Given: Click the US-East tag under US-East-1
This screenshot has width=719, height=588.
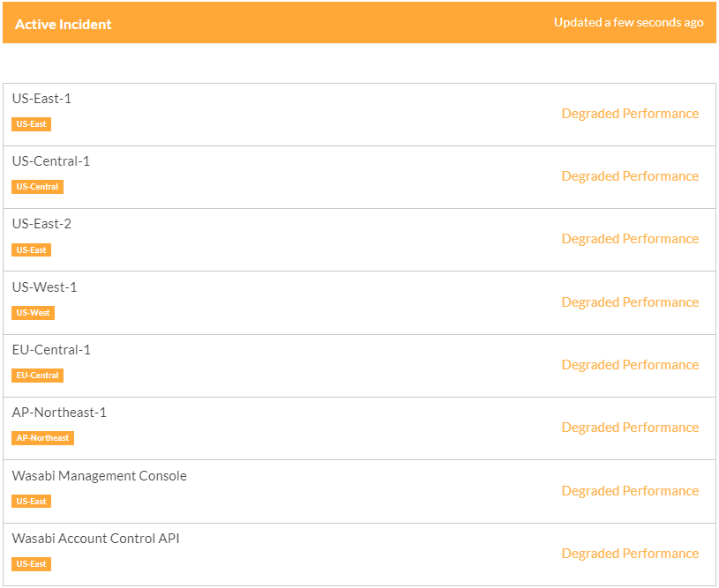Looking at the screenshot, I should click(31, 124).
